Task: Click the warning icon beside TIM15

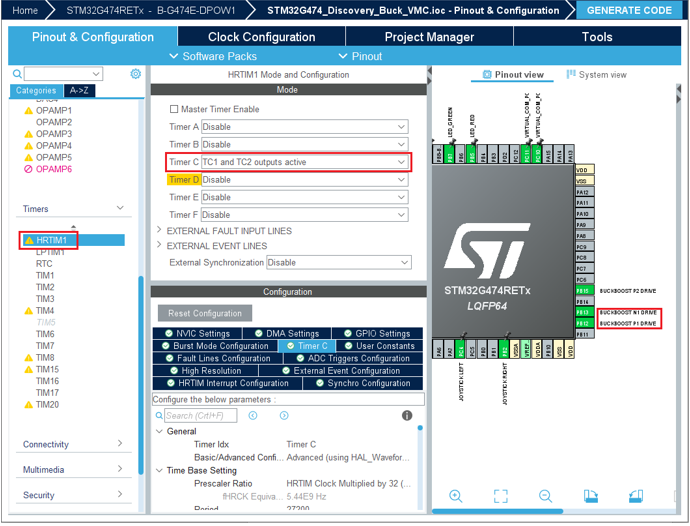Action: point(29,369)
